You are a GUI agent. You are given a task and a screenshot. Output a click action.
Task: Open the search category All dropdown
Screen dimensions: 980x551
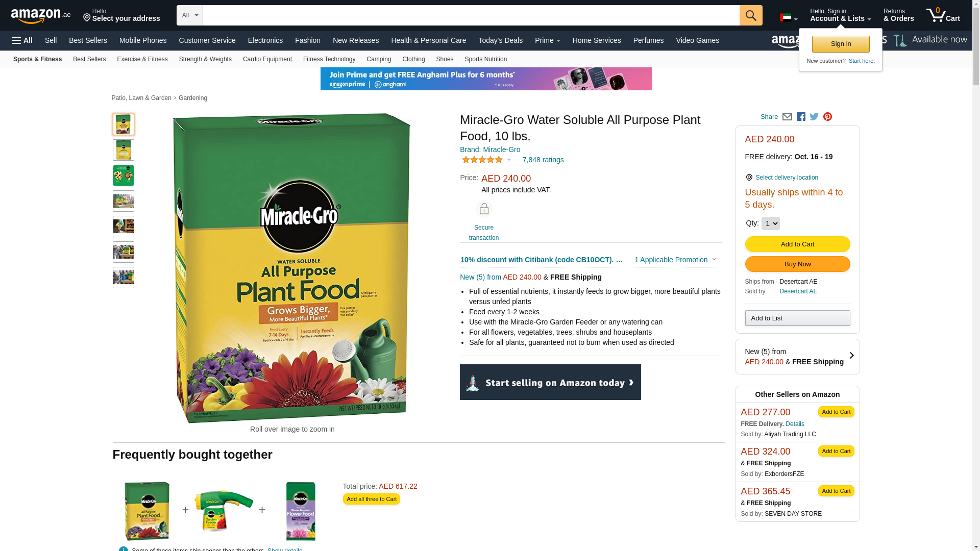[189, 15]
